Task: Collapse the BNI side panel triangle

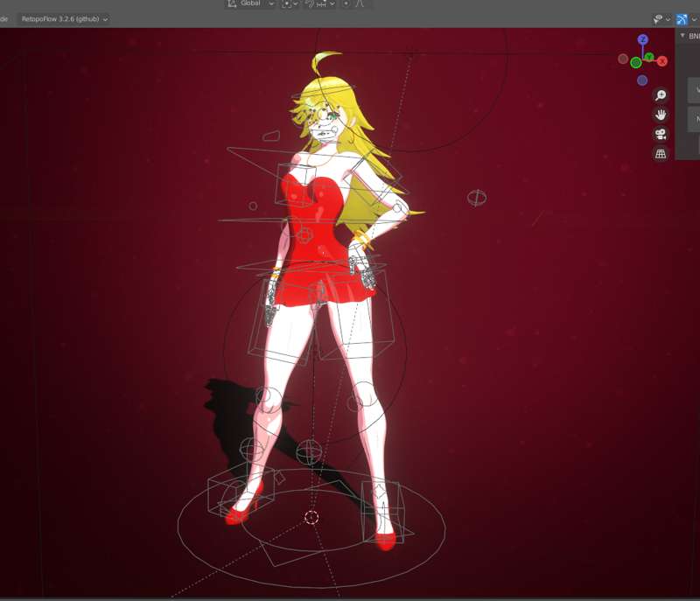Action: [682, 35]
